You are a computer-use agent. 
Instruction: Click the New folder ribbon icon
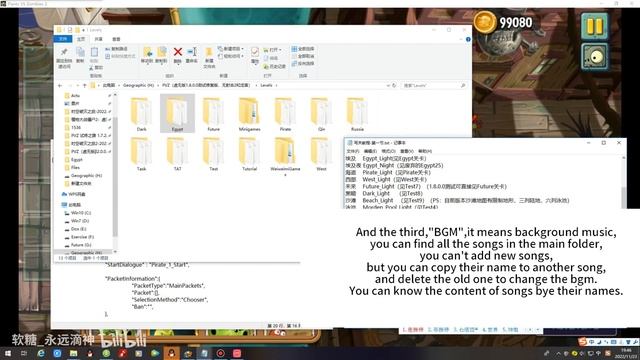(209, 53)
